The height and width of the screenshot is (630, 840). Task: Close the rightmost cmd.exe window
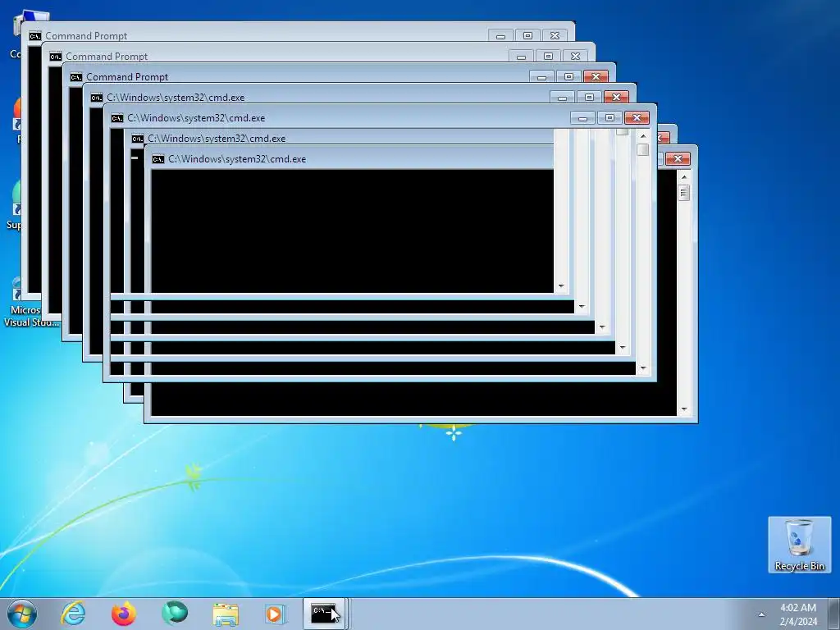pyautogui.click(x=678, y=158)
